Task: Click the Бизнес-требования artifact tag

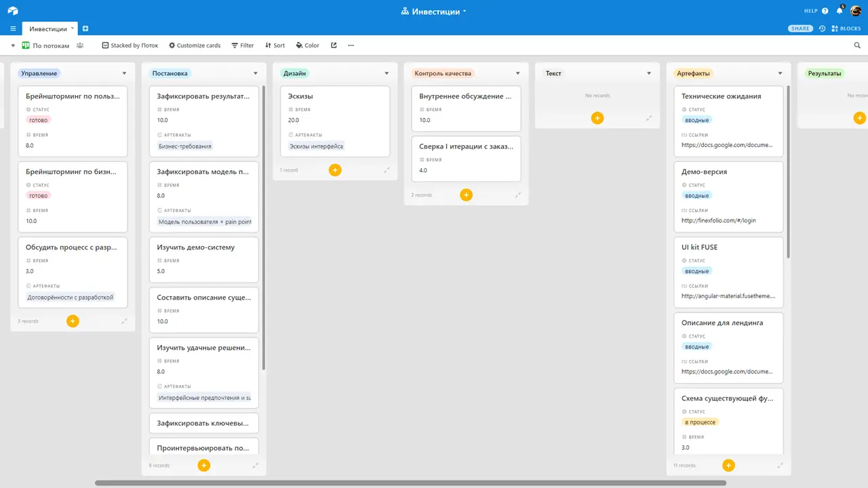Action: pos(185,146)
